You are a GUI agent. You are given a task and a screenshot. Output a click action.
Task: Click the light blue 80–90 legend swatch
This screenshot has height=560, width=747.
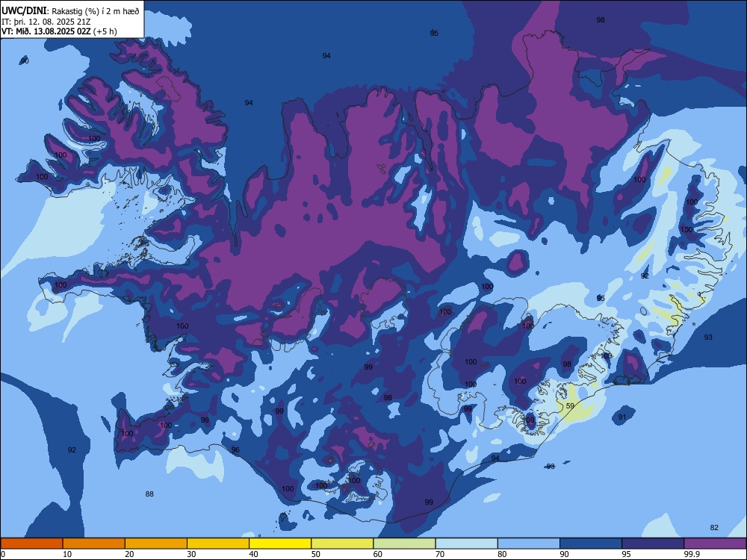pyautogui.click(x=529, y=544)
